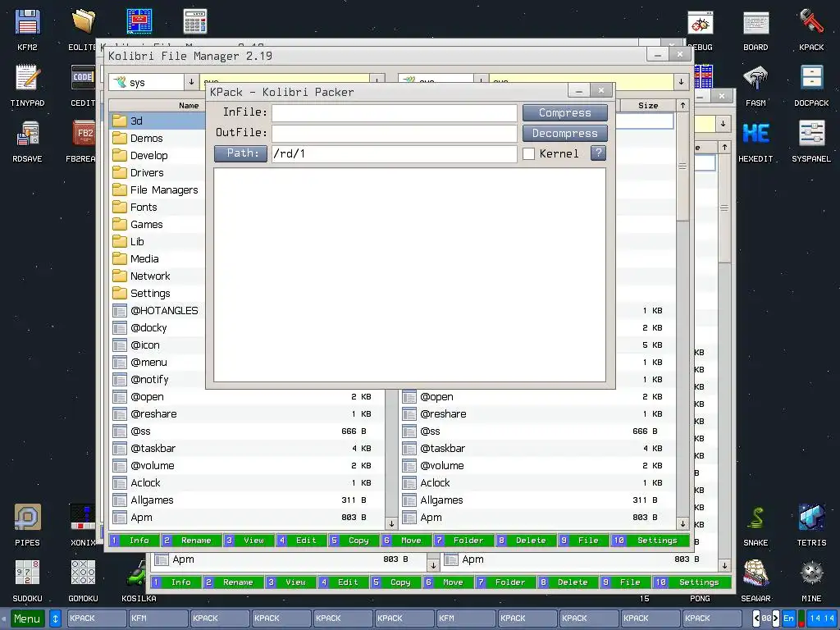
Task: Launch TINYPAD from the desktop
Action: click(27, 85)
